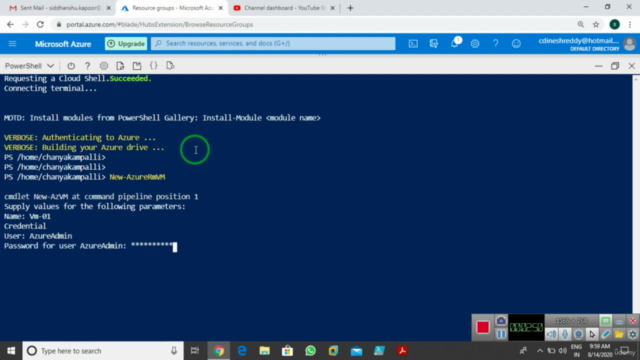Viewport: 640px width, 360px height.
Task: Close the Cloud Shell pane
Action: [631, 66]
